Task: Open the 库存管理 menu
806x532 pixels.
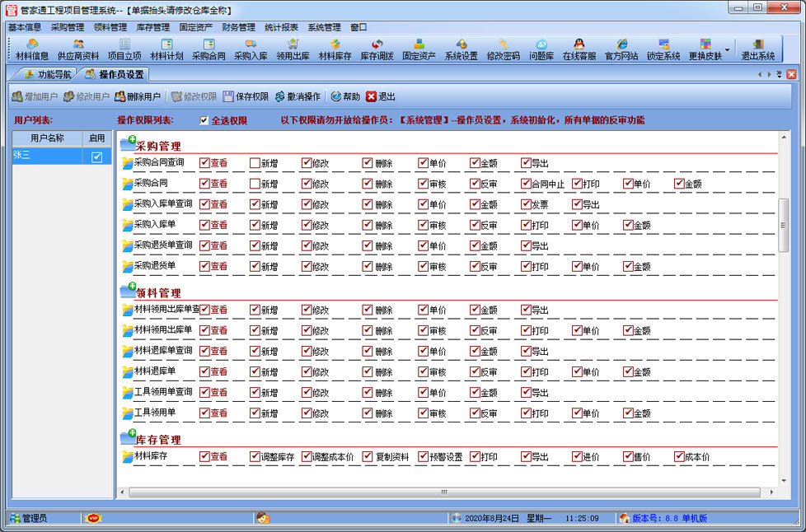Action: (x=152, y=27)
